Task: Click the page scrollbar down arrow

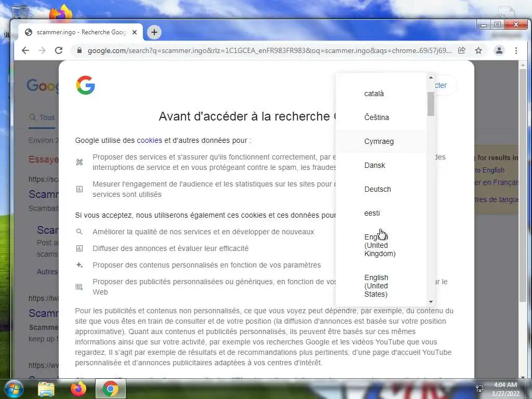Action: 523,376
